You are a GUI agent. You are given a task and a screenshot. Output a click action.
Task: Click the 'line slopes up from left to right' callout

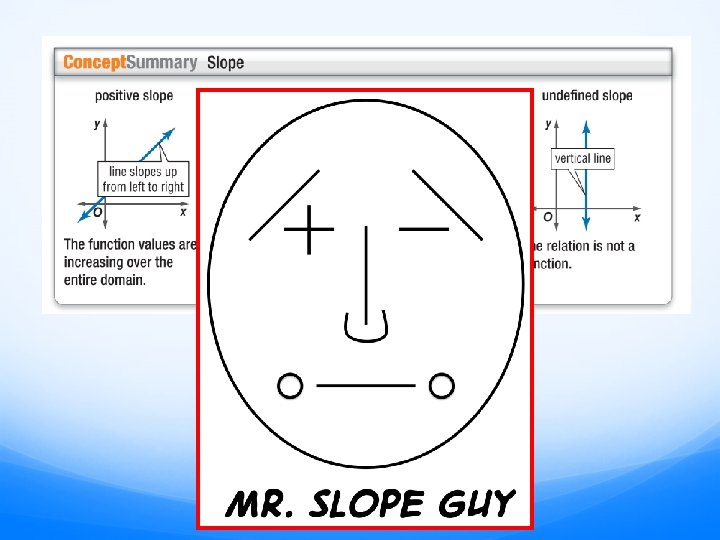pyautogui.click(x=143, y=179)
